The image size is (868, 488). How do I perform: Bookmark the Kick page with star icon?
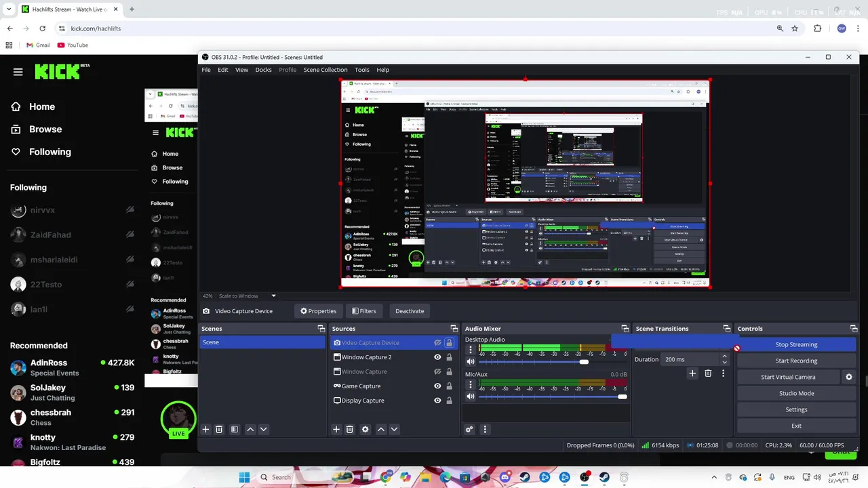coord(795,28)
